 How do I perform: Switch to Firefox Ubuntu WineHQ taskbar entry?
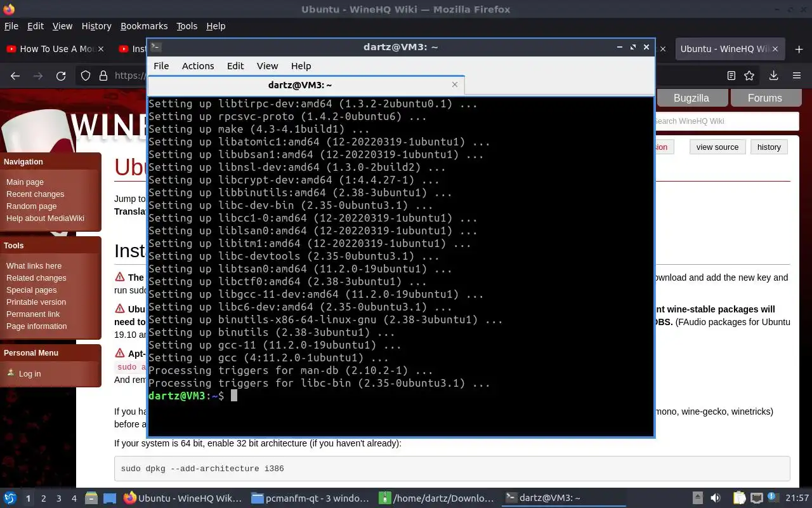tap(183, 498)
